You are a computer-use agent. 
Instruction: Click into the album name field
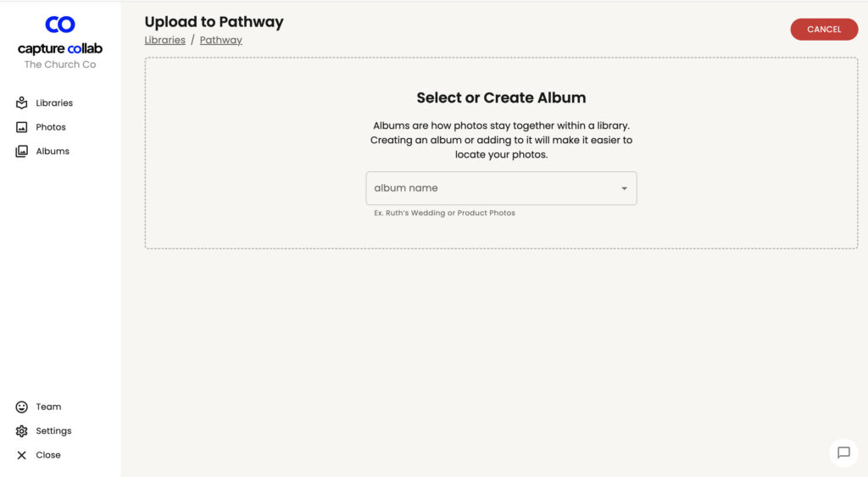click(501, 188)
